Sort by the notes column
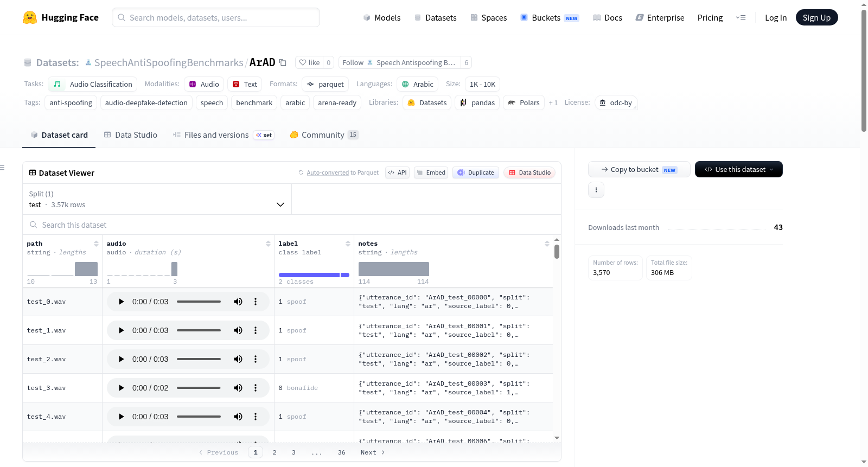 pos(547,244)
